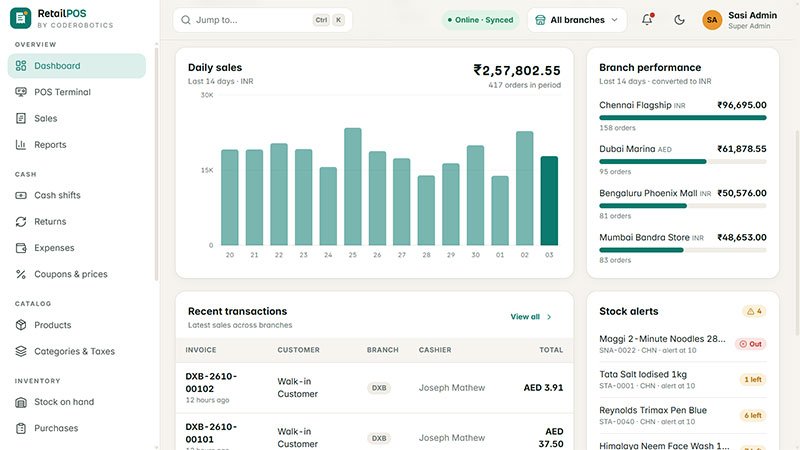Open the Stock on hand warehouse icon
The width and height of the screenshot is (800, 450).
21,402
